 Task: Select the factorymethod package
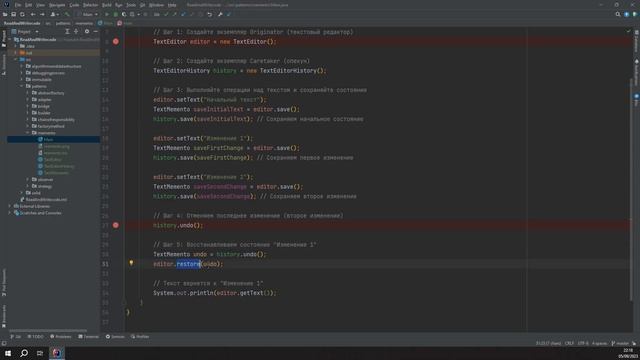pos(48,126)
